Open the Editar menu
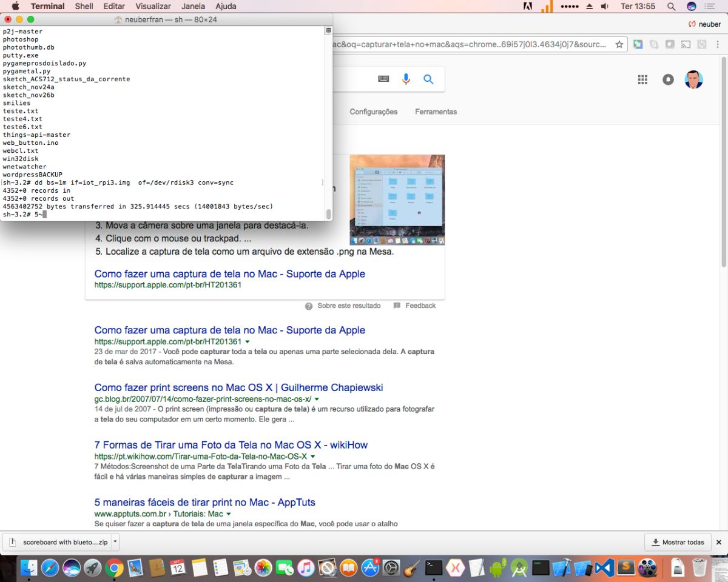The height and width of the screenshot is (582, 728). click(114, 6)
